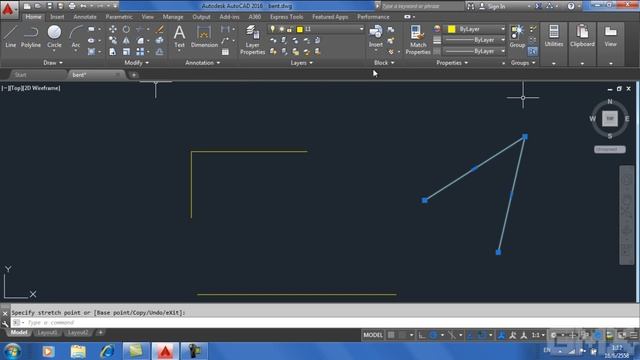Open Windows Start menu
The width and height of the screenshot is (640, 360).
(13, 351)
